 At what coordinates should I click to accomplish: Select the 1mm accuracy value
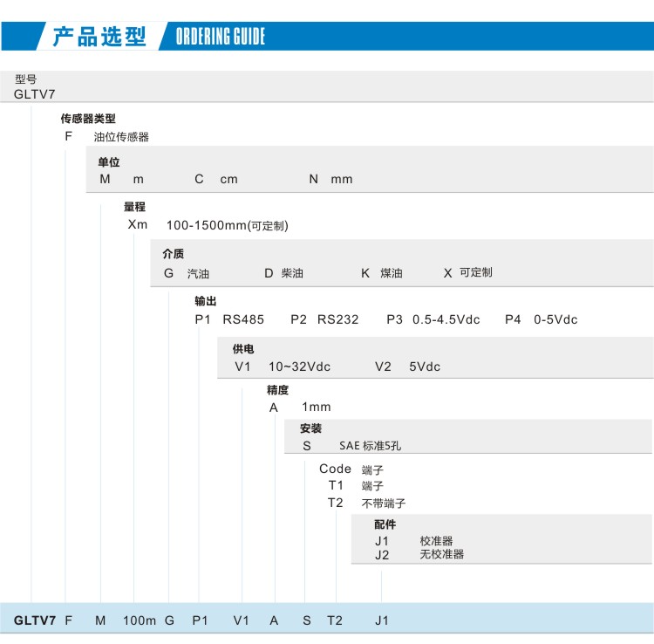(317, 407)
